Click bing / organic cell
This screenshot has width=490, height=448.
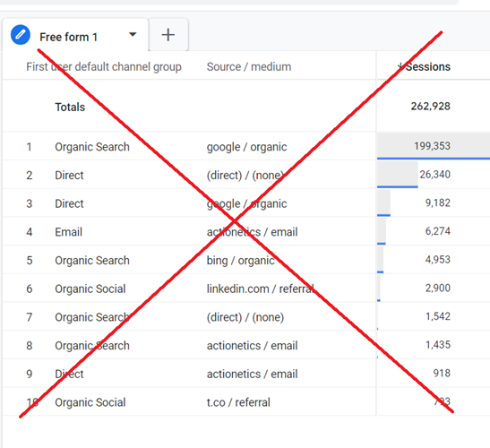tap(240, 261)
